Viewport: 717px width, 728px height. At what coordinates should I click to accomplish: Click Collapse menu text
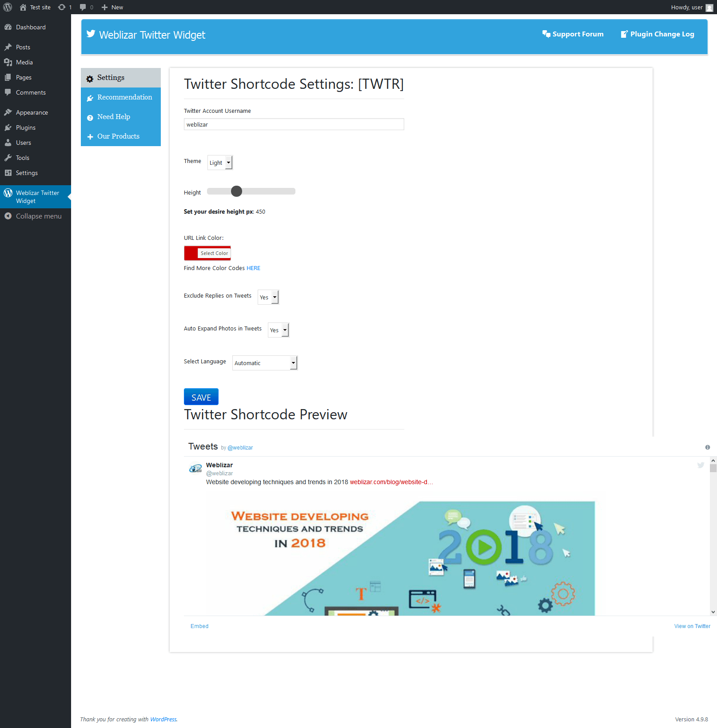click(x=39, y=216)
